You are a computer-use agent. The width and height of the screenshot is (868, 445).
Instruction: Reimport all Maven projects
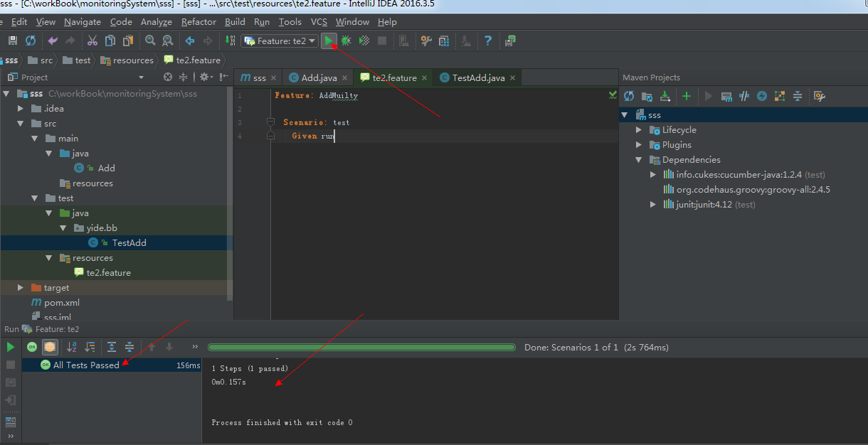pyautogui.click(x=629, y=96)
